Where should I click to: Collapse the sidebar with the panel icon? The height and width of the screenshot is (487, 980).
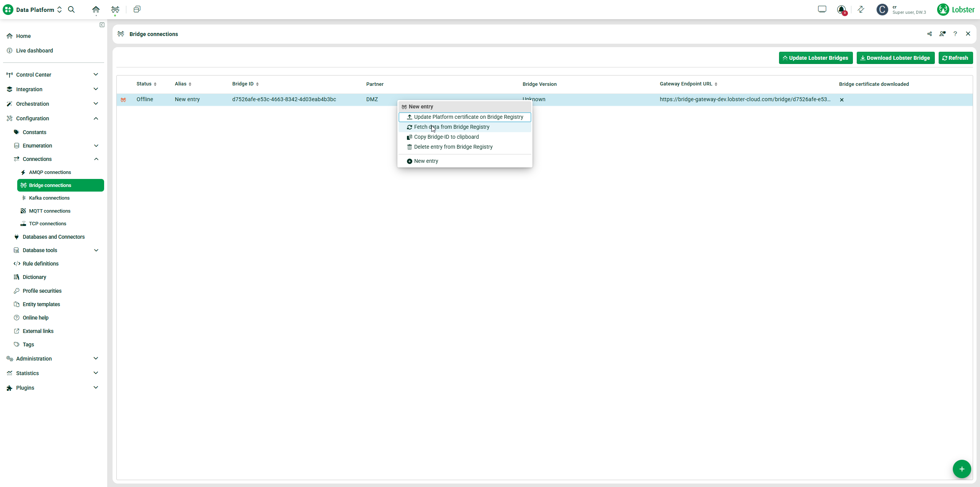coord(102,25)
